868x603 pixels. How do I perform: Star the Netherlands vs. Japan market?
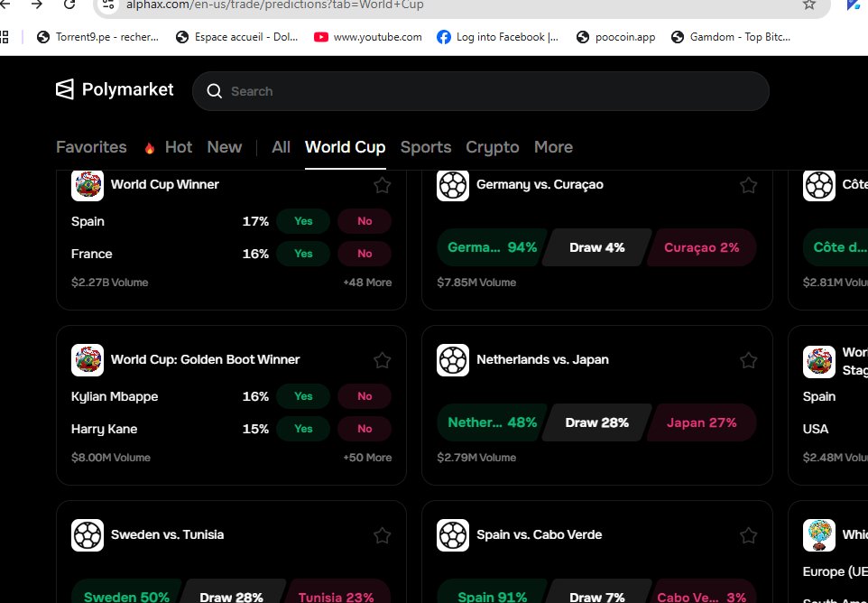pyautogui.click(x=748, y=360)
